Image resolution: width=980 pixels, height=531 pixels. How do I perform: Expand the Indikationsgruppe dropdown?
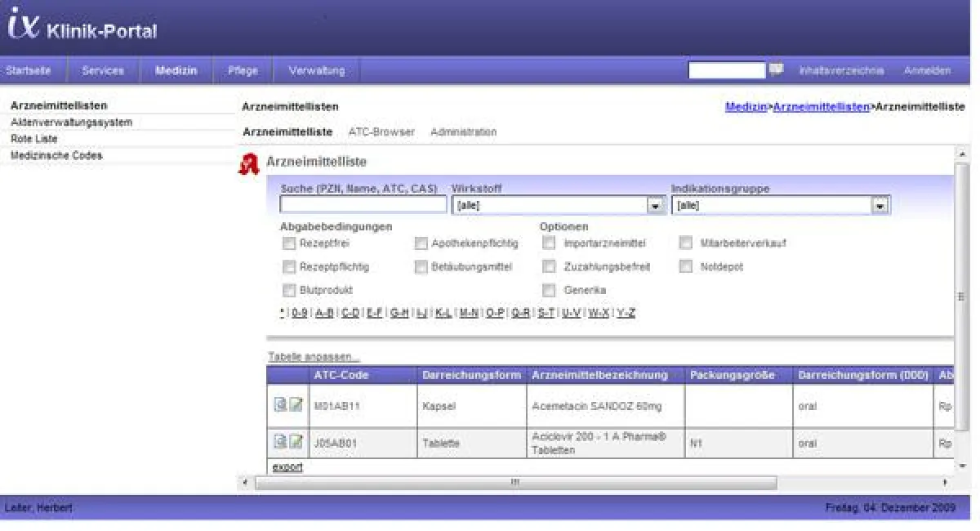[x=879, y=206]
